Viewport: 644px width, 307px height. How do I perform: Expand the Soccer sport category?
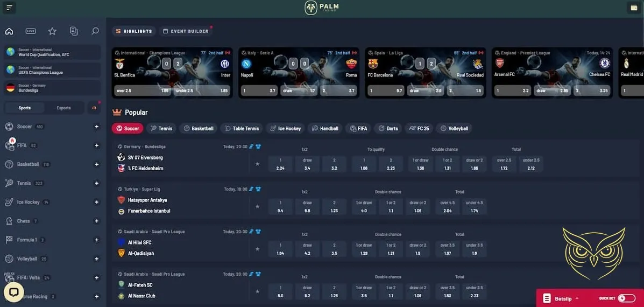pos(97,127)
